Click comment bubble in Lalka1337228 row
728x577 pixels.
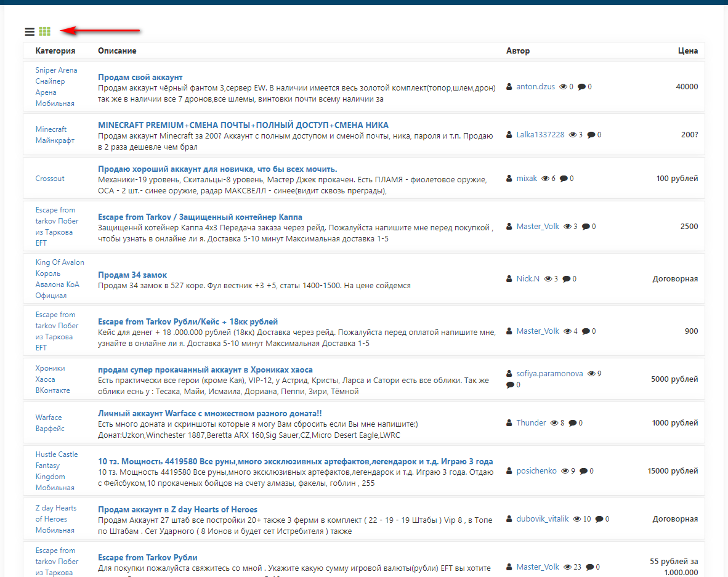click(591, 135)
